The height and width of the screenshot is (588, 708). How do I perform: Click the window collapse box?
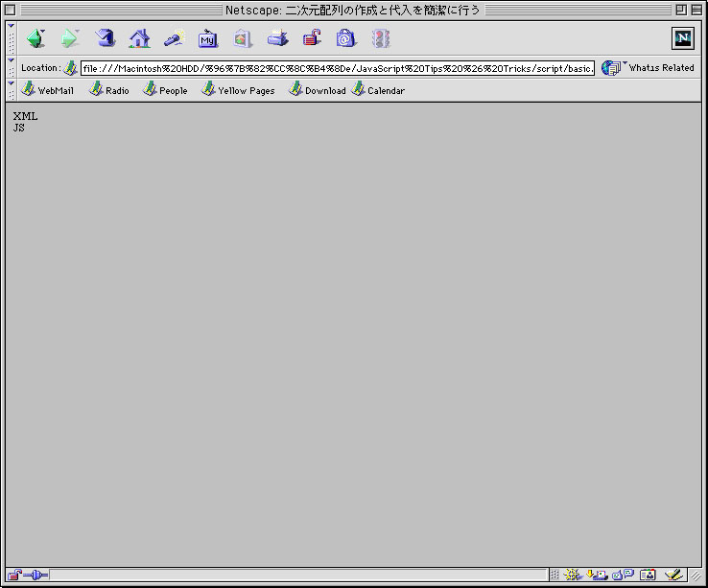coord(696,10)
